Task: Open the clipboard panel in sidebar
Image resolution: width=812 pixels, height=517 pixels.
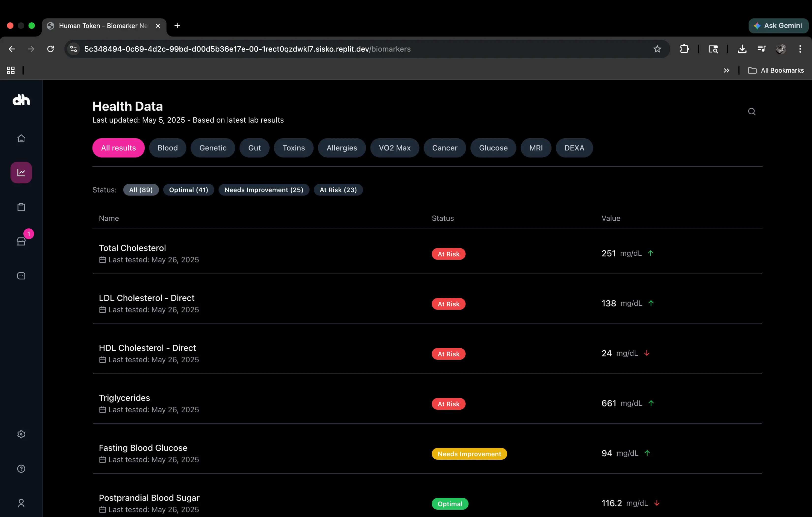Action: pos(21,207)
